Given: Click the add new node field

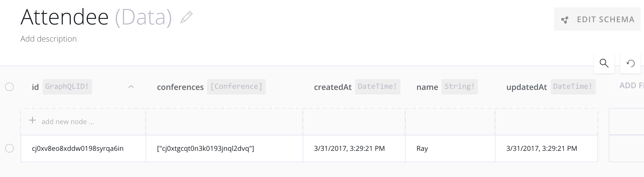Looking at the screenshot, I should [68, 122].
